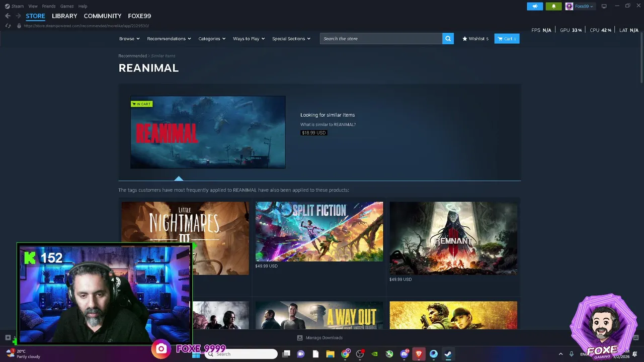Image resolution: width=644 pixels, height=362 pixels.
Task: Switch to Big Picture mode icon
Action: tap(604, 6)
